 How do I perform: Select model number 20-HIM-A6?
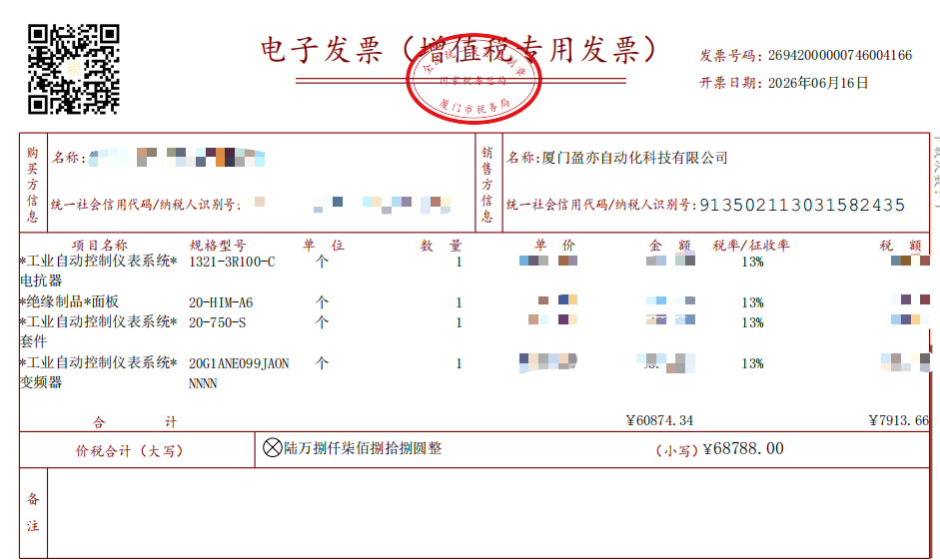point(221,302)
